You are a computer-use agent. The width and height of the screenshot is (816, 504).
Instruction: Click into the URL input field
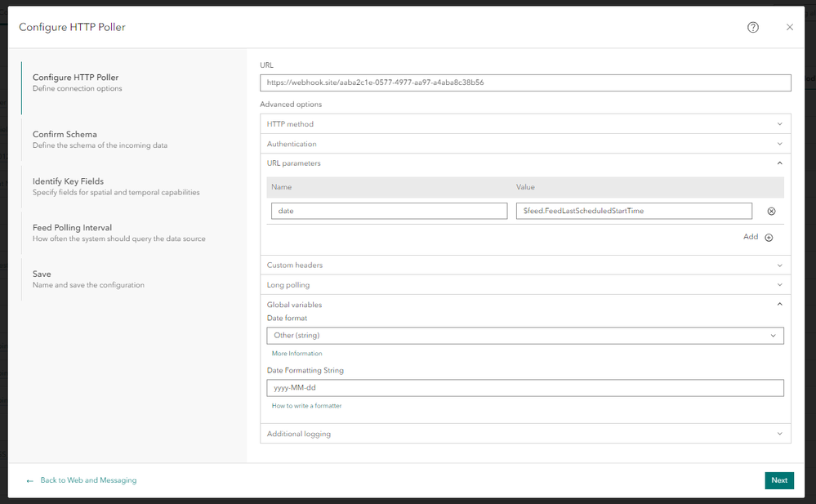(525, 83)
